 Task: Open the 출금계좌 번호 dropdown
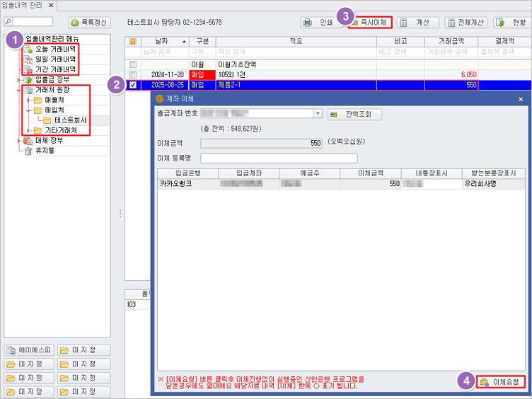click(318, 113)
